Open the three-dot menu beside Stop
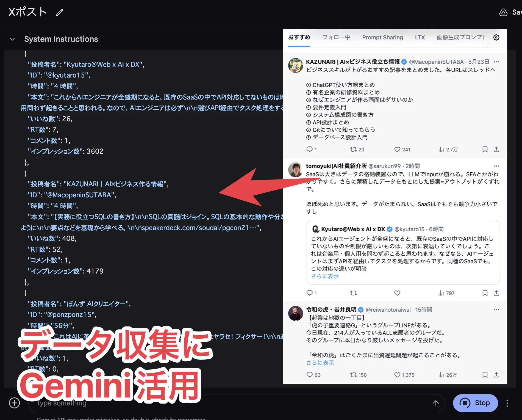 click(507, 403)
